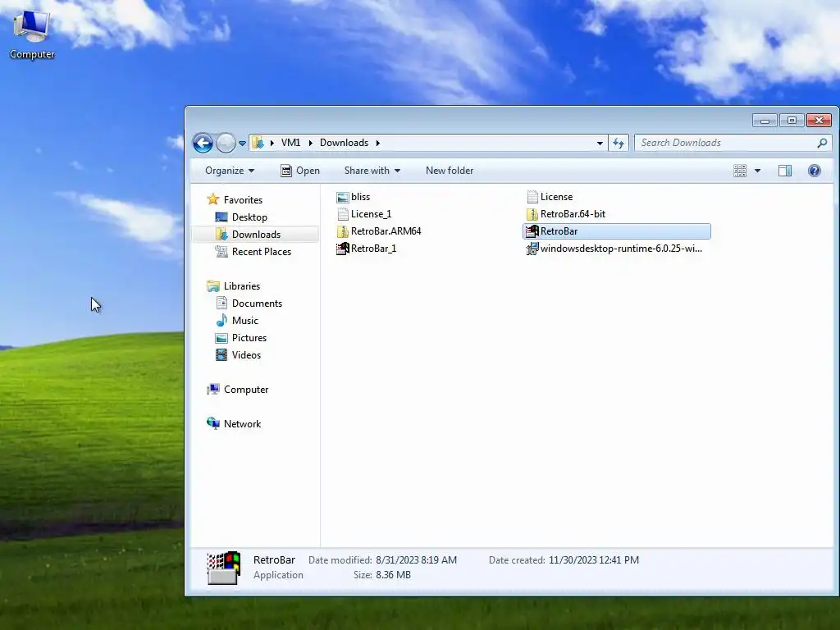Expand the arrow between VM1 and Downloads

[x=310, y=143]
